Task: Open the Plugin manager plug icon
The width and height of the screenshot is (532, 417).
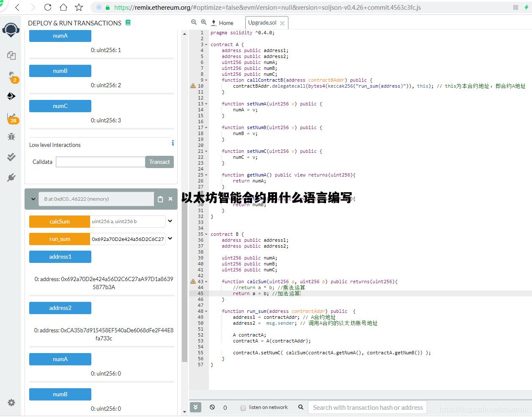Action: pyautogui.click(x=11, y=177)
